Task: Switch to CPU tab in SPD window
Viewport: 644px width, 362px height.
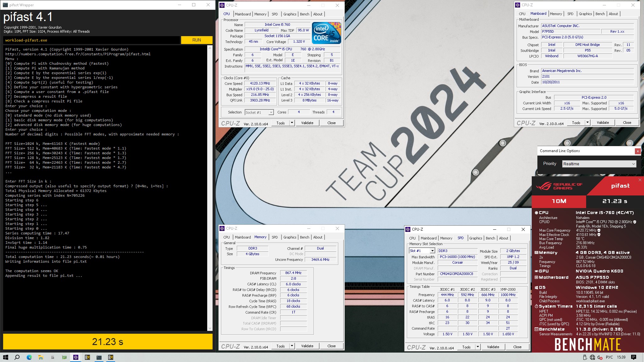Action: point(412,238)
